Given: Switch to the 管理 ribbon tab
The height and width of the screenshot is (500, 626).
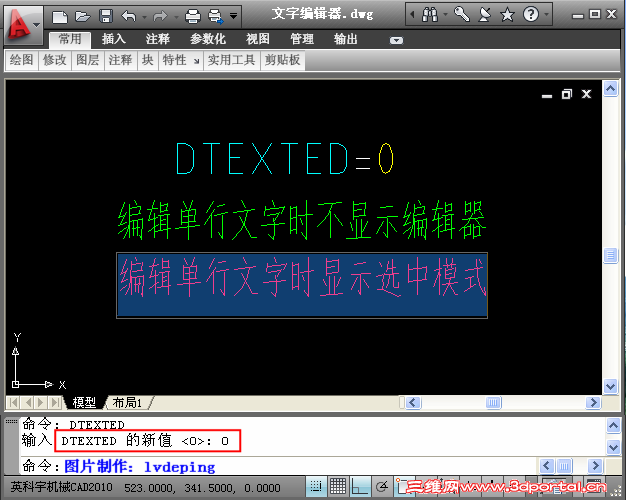Looking at the screenshot, I should click(301, 39).
